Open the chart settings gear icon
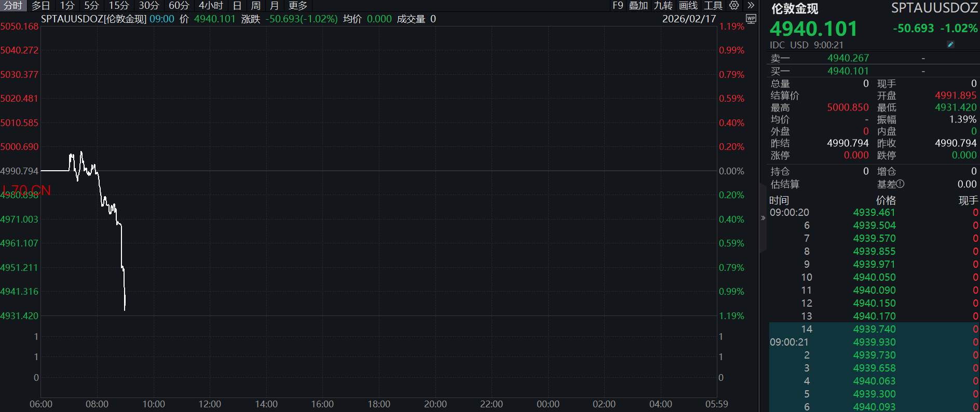 click(x=734, y=5)
